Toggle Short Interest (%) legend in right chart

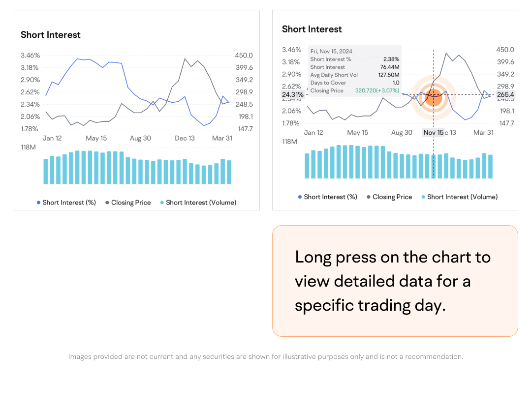click(328, 197)
